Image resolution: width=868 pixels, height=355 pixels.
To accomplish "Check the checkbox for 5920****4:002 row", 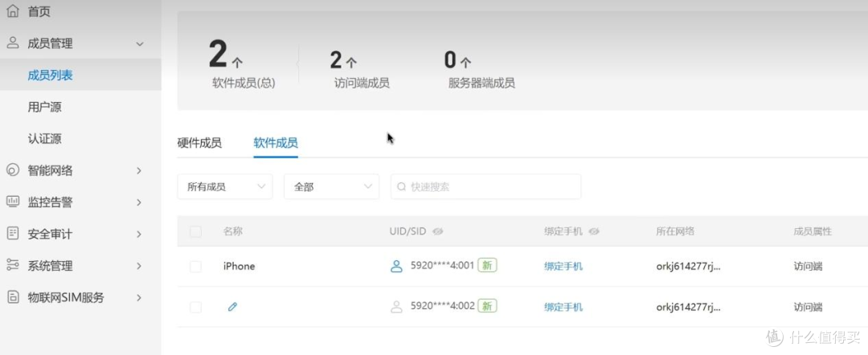I will [195, 307].
